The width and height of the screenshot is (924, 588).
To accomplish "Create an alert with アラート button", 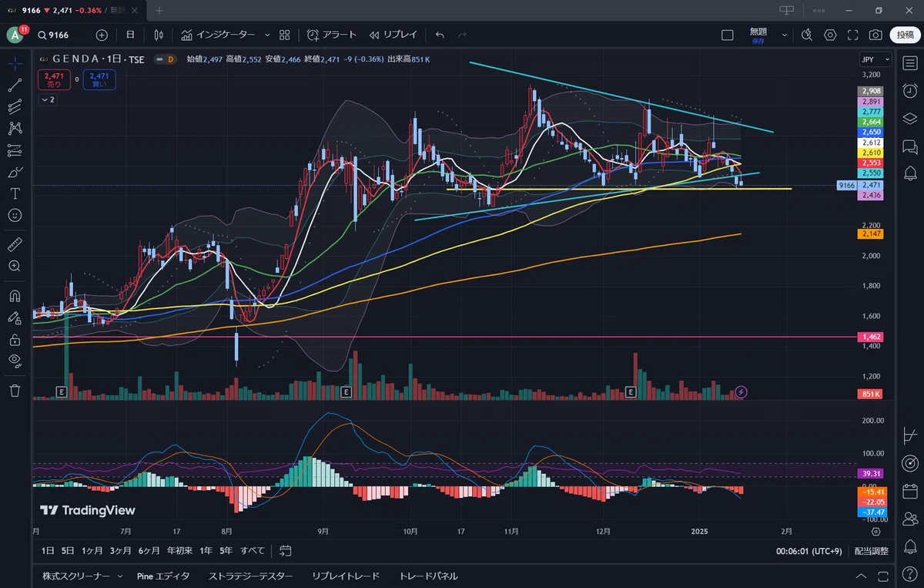I will point(332,35).
